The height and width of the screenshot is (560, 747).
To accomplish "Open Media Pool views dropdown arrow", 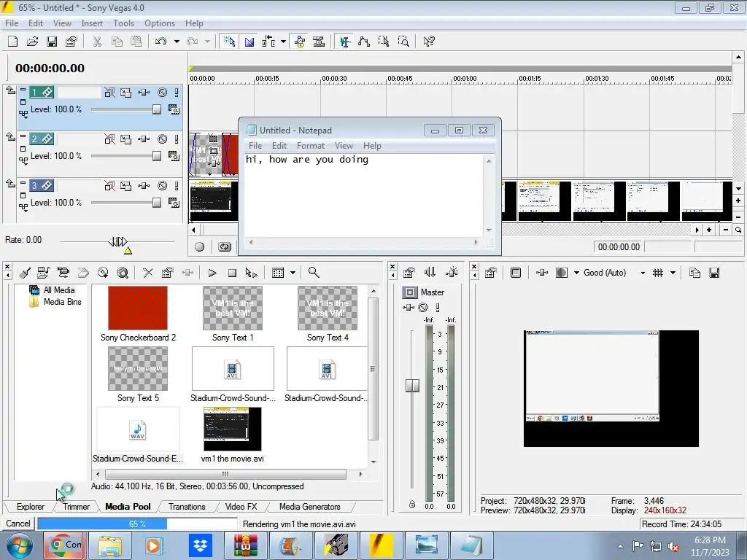I will pyautogui.click(x=293, y=273).
